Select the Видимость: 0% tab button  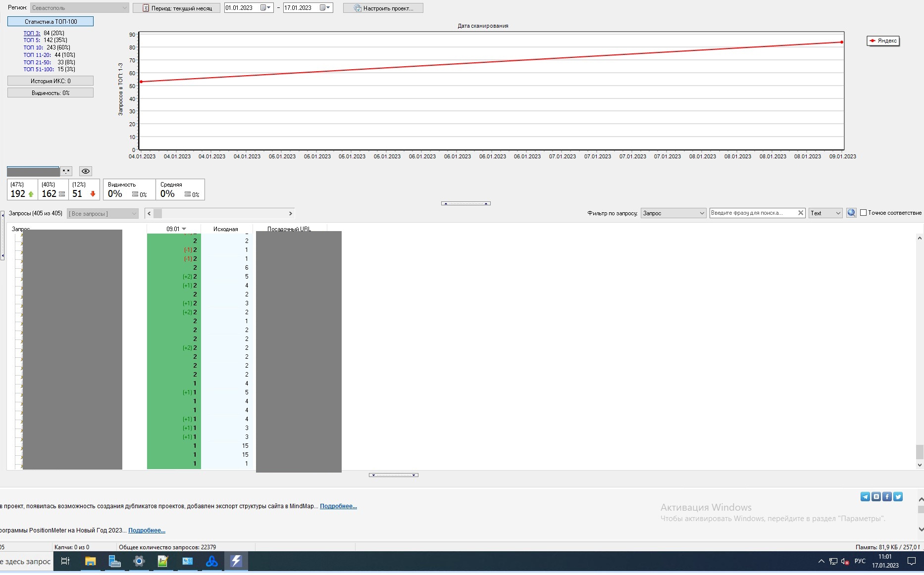pyautogui.click(x=51, y=93)
